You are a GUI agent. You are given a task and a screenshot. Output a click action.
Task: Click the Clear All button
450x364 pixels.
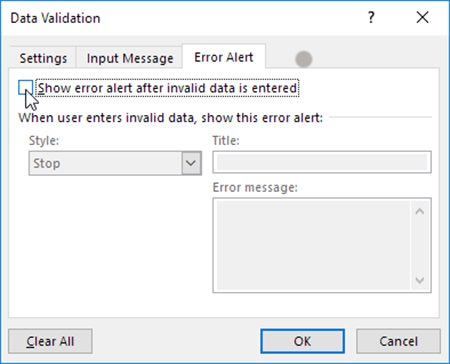pos(50,341)
